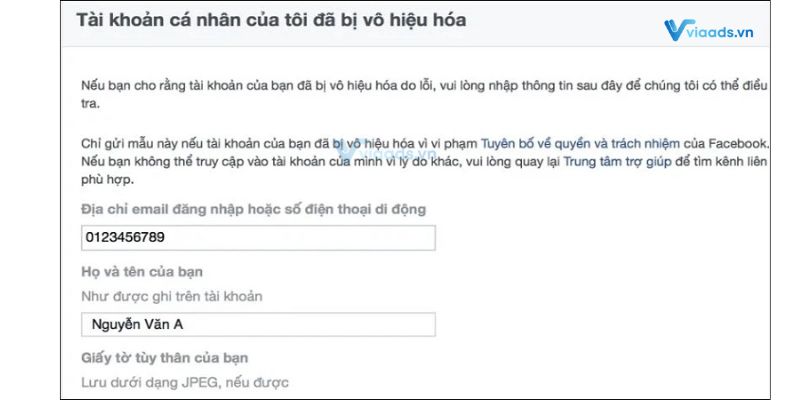Open the "Trung tâm trợ giúp" link
This screenshot has height=400, width=800.
[618, 161]
